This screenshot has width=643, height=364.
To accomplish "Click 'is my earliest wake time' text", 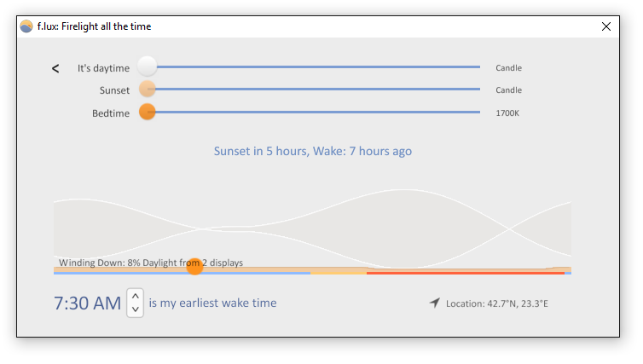I will click(x=212, y=303).
